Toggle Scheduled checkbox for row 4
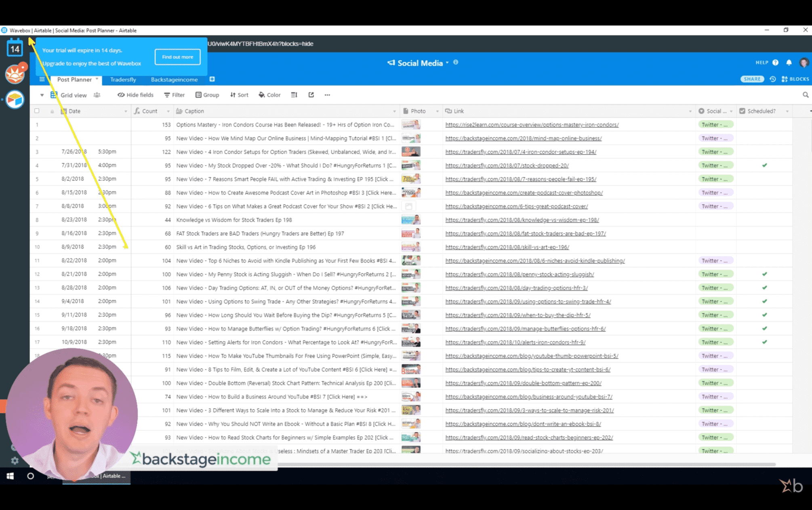The width and height of the screenshot is (812, 510). tap(764, 165)
